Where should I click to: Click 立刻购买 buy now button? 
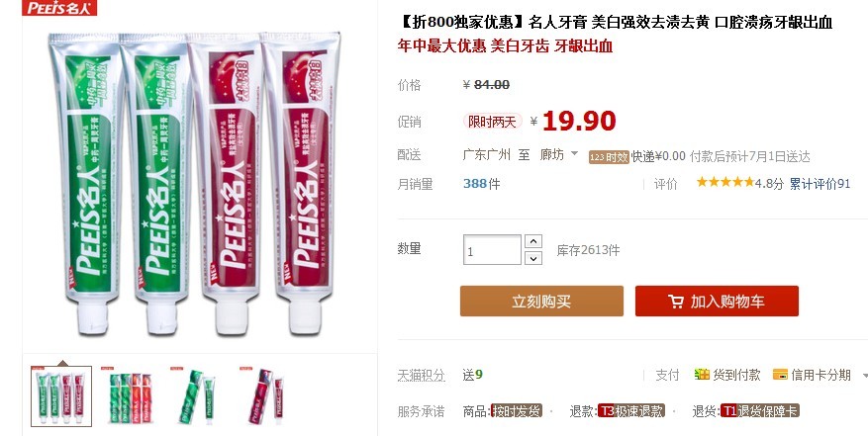point(541,301)
